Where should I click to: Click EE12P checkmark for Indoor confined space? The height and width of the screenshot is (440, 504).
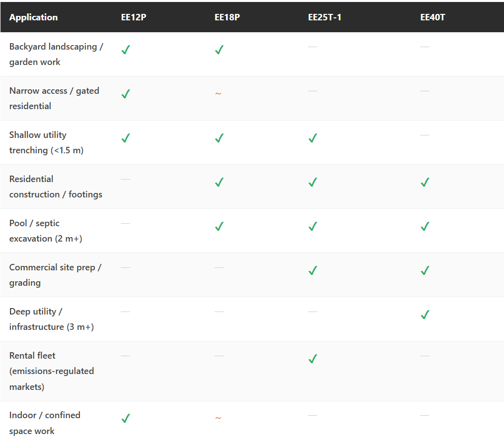tap(126, 418)
